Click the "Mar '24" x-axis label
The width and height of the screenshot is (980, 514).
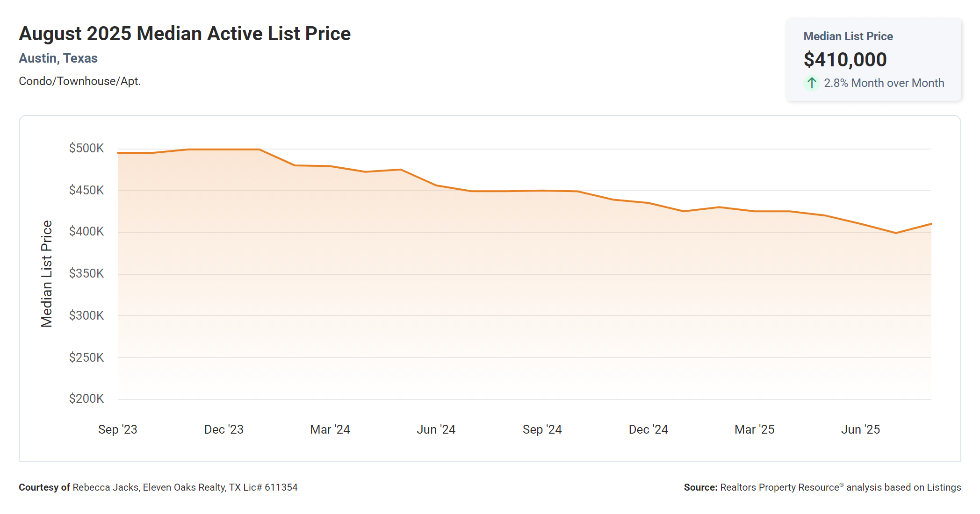click(x=330, y=429)
